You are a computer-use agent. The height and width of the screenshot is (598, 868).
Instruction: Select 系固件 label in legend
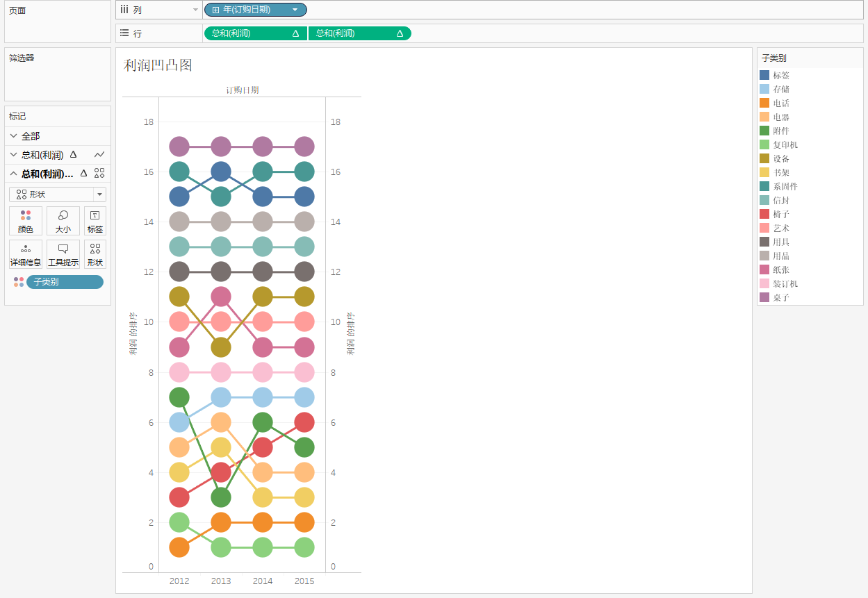tap(785, 186)
